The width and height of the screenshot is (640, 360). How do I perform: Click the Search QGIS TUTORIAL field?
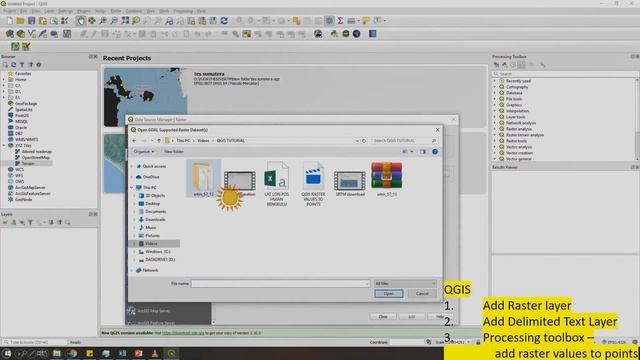[x=404, y=141]
